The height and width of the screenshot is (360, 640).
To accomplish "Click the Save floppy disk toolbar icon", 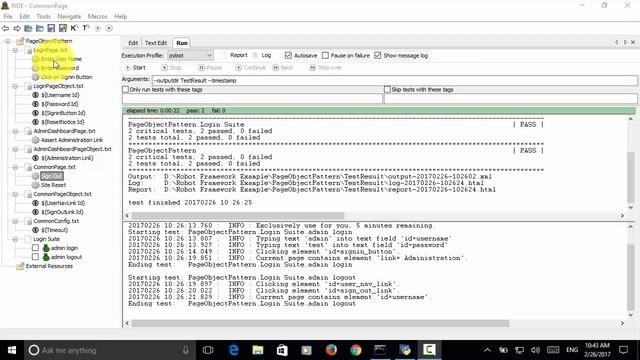I will click(51, 28).
